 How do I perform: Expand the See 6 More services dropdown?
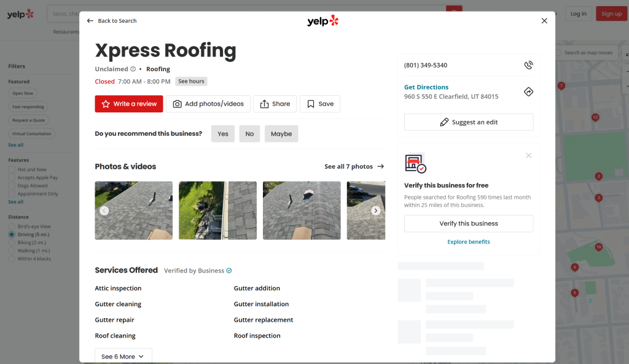click(x=123, y=356)
